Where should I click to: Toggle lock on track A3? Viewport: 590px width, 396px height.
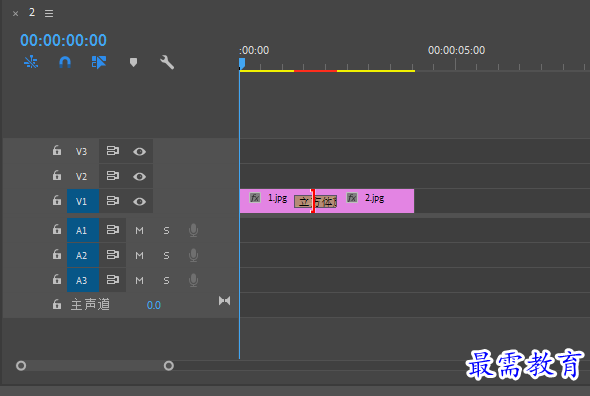tap(56, 279)
